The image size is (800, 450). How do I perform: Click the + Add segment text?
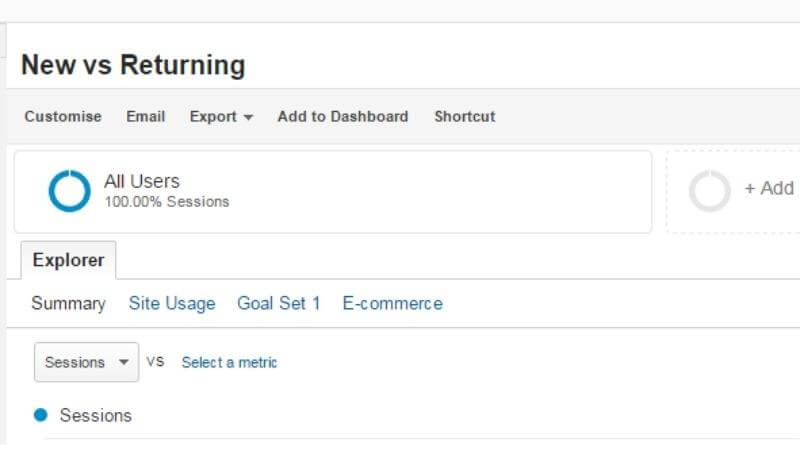coord(769,188)
